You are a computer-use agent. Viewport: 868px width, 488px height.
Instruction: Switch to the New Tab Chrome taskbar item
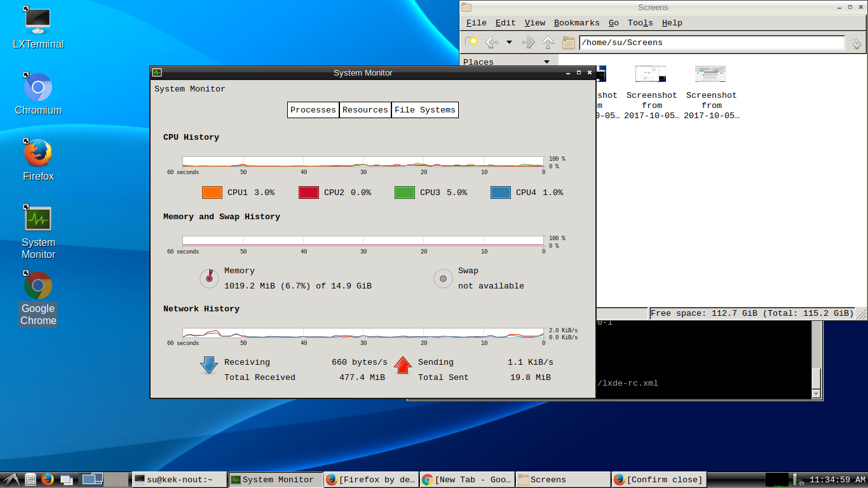pyautogui.click(x=467, y=480)
